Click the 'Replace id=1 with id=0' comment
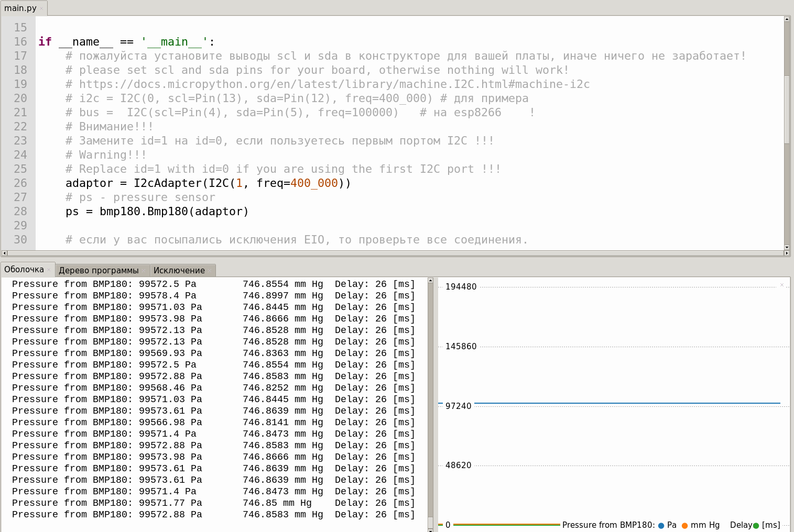This screenshot has height=532, width=794. pyautogui.click(x=283, y=169)
